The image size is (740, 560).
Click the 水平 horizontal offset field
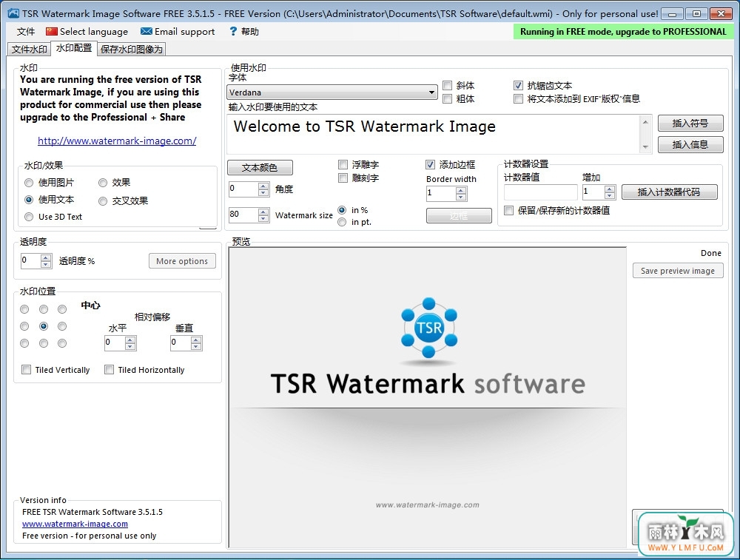(x=115, y=343)
